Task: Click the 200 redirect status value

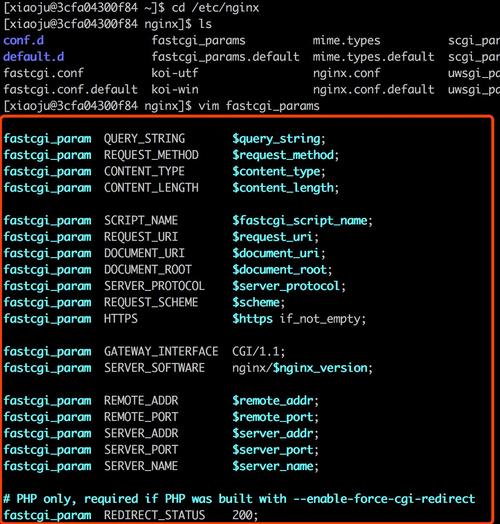Action: (243, 515)
